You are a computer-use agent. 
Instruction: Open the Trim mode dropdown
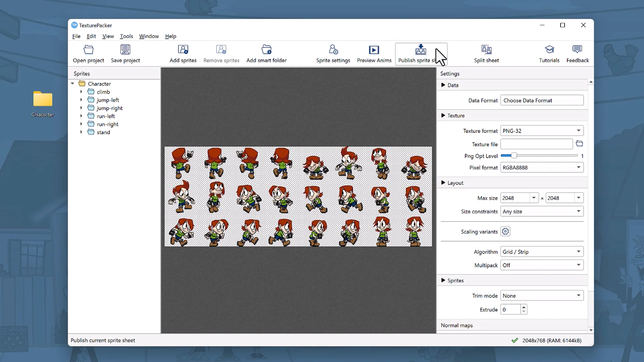(542, 296)
